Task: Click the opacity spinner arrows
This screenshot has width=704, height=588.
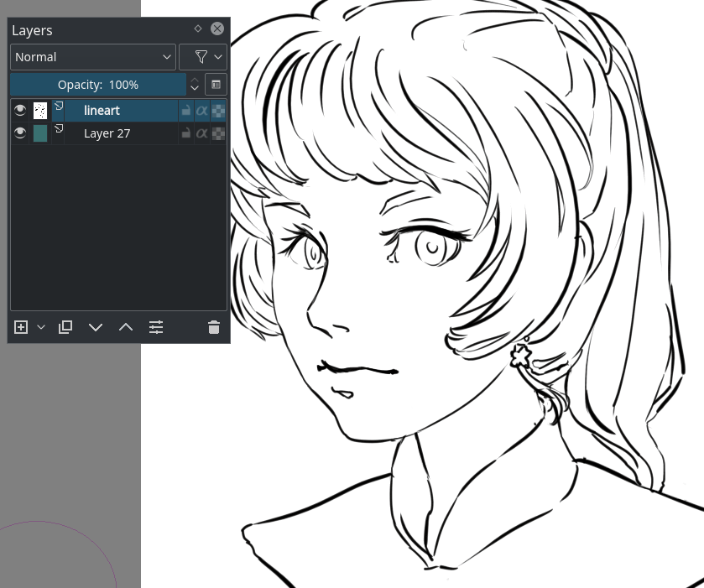Action: (194, 84)
